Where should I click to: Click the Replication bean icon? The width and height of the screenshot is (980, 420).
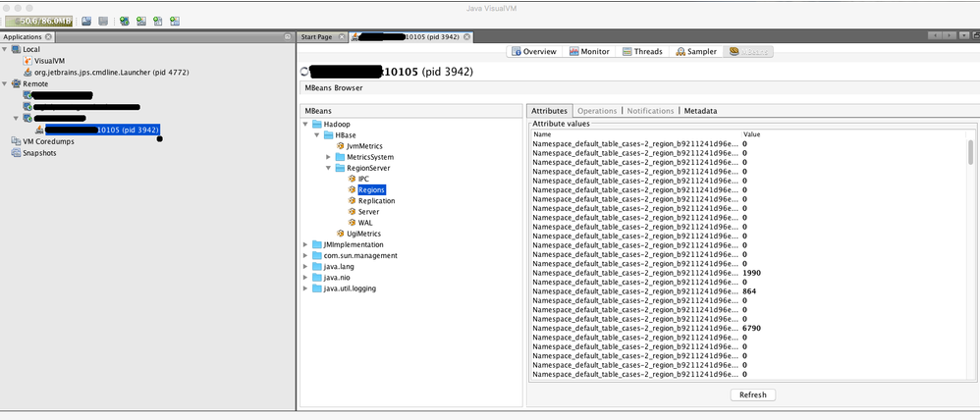[x=352, y=200]
